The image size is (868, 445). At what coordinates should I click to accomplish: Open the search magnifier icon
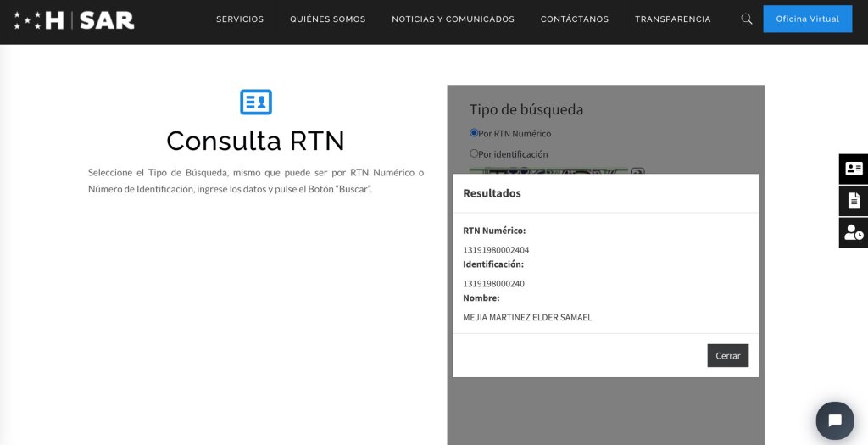tap(746, 19)
